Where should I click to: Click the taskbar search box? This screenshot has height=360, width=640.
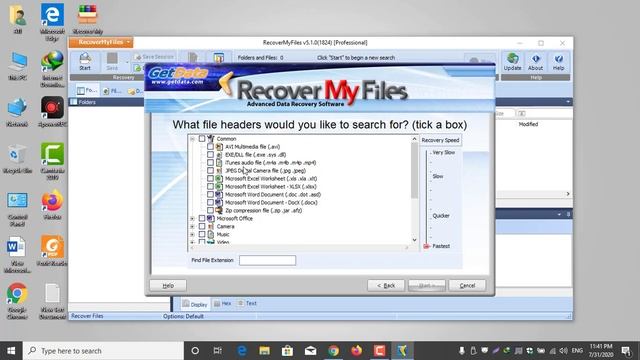tap(103, 351)
